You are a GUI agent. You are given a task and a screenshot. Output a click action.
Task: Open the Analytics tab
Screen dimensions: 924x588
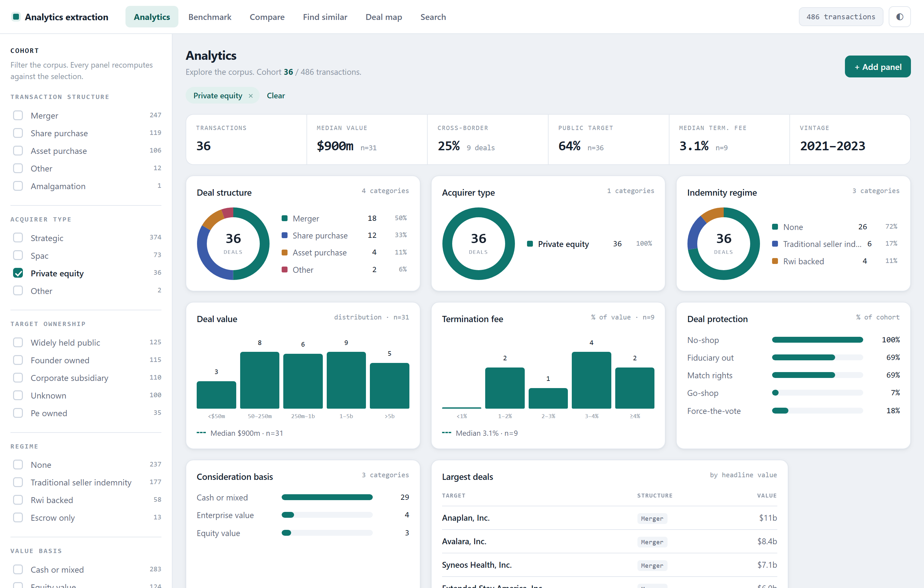[152, 17]
